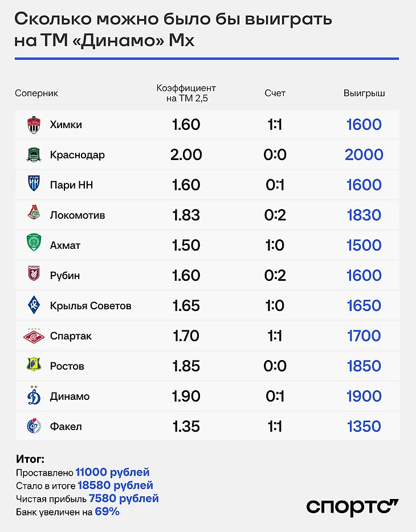Image resolution: width=416 pixels, height=532 pixels.
Task: Click the 69% bank increase figure
Action: (x=107, y=511)
